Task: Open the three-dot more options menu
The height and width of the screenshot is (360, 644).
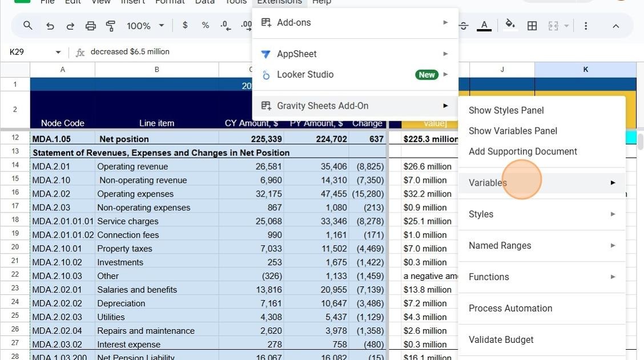Action: 586,26
